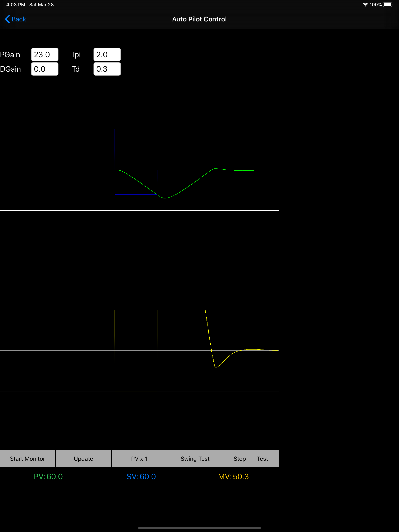Tap the PV:60.0 readout
The height and width of the screenshot is (532, 399).
(48, 477)
